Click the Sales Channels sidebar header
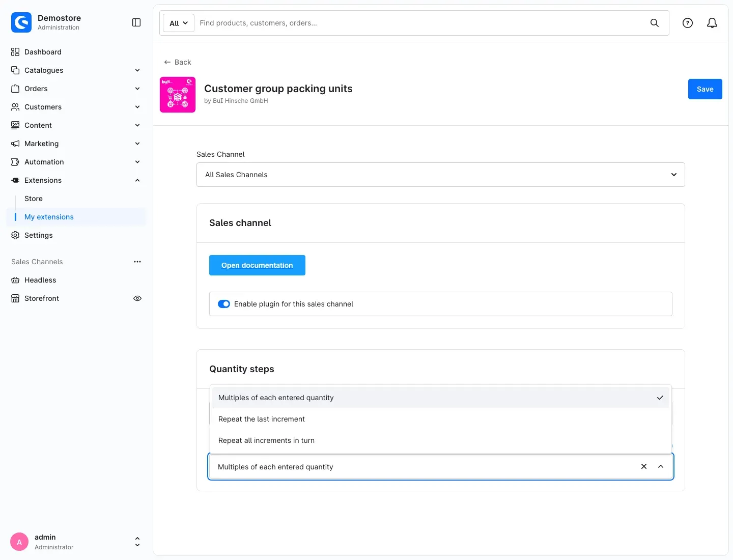This screenshot has width=733, height=560. [x=37, y=262]
